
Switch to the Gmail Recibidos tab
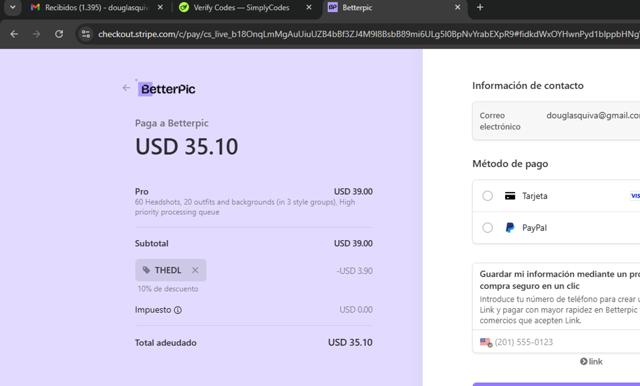coord(97,7)
